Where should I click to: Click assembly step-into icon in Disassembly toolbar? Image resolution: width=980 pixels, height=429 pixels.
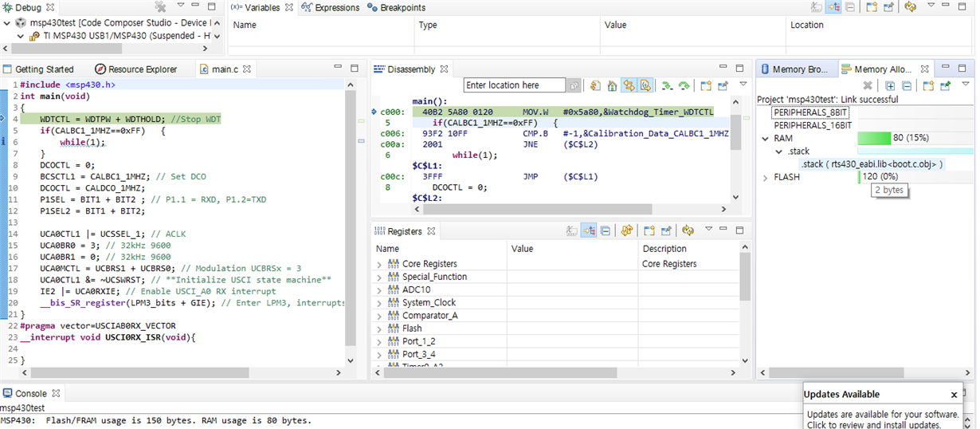pos(666,85)
